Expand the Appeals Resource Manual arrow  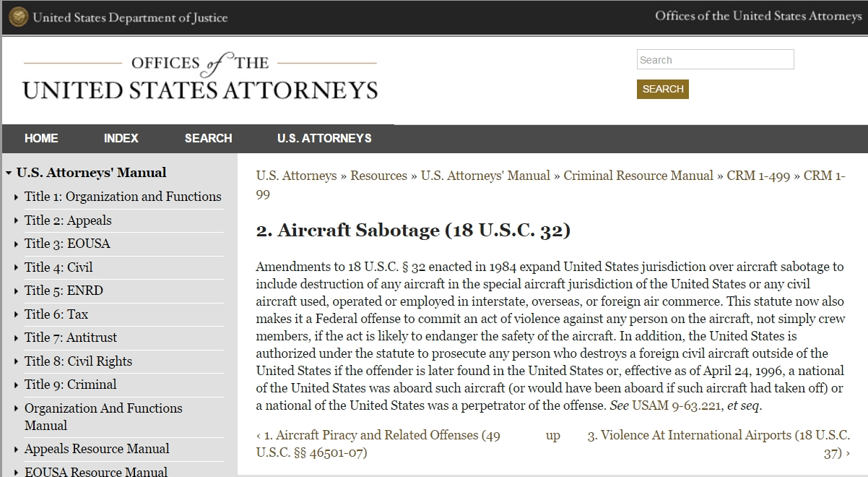(x=17, y=449)
